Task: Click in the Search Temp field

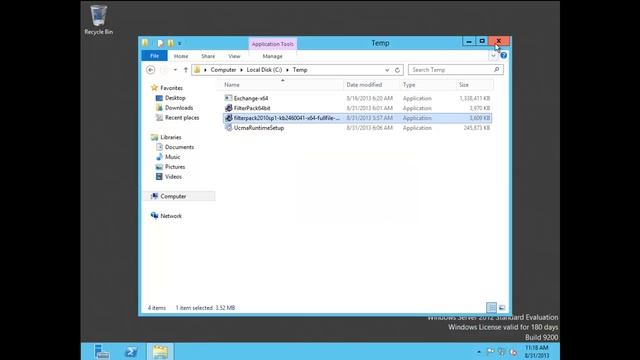Action: coord(450,70)
